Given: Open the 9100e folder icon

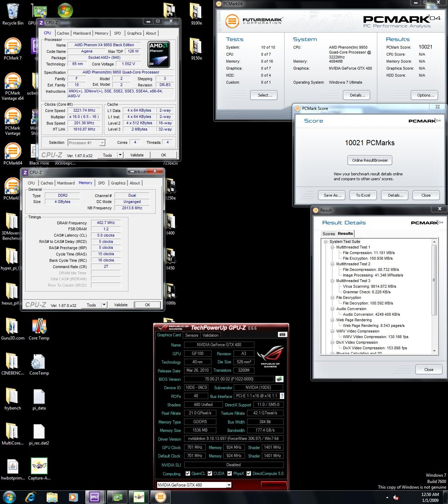Looking at the screenshot, I should [x=196, y=14].
